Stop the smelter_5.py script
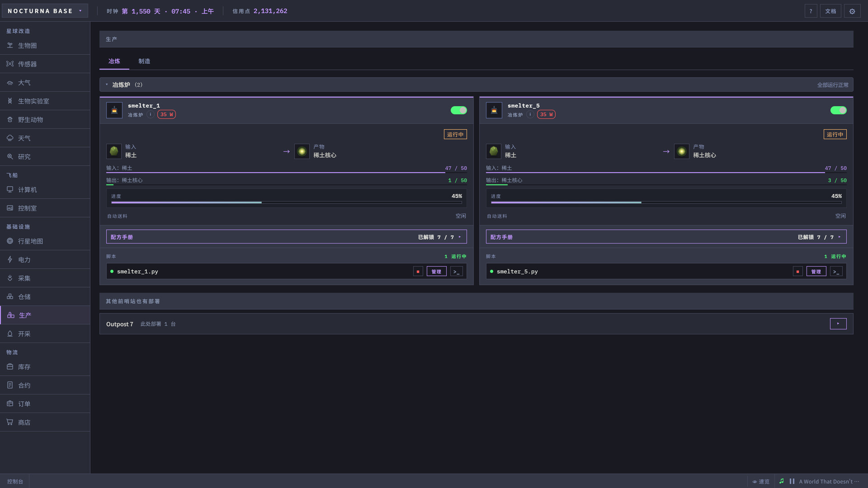This screenshot has height=488, width=868. [797, 272]
